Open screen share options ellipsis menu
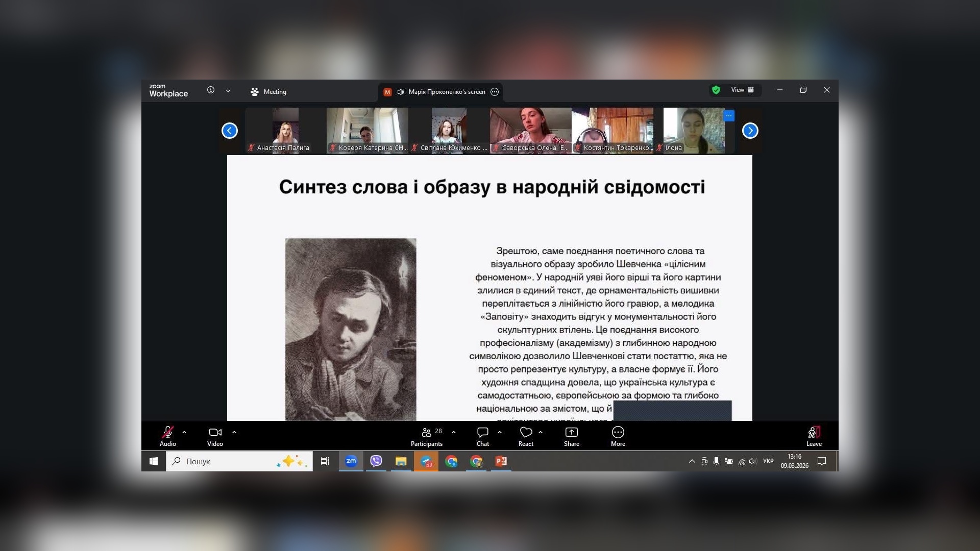 tap(495, 92)
